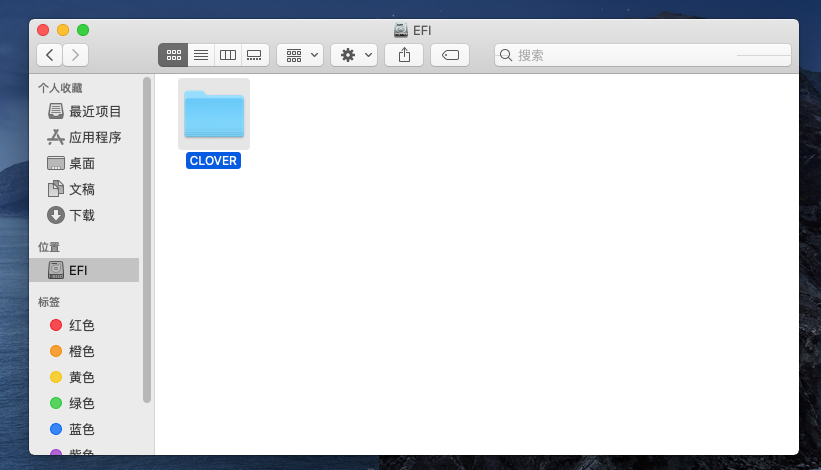This screenshot has width=821, height=470.
Task: Open 桌面 in the sidebar
Action: point(85,163)
